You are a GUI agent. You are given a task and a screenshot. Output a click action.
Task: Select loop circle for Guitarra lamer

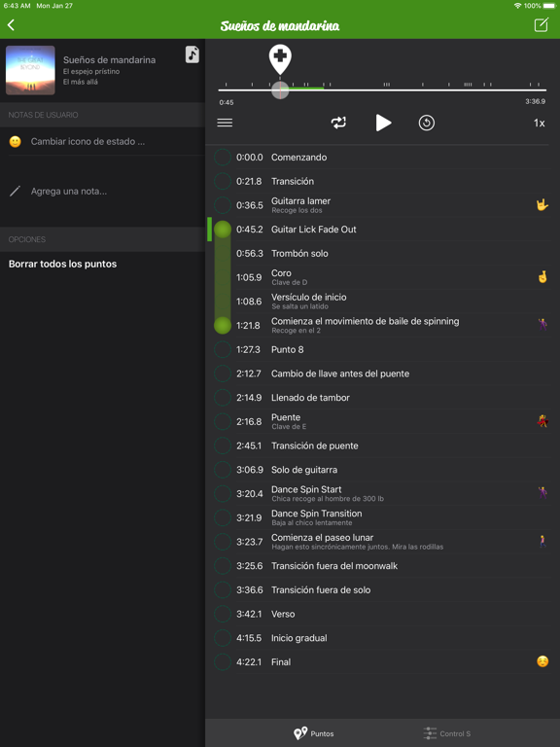[x=223, y=205]
